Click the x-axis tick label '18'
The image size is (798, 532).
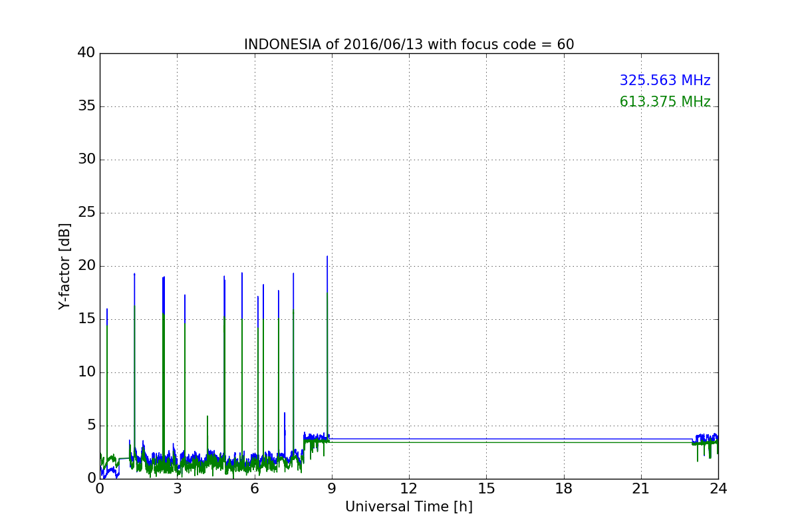[564, 489]
